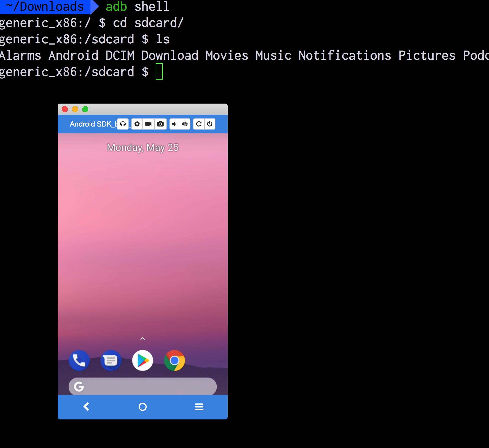
Task: Open the recent apps menu button
Action: click(199, 407)
